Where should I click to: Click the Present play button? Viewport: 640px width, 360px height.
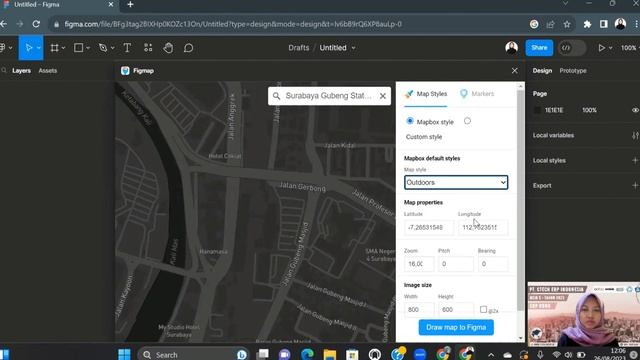601,48
